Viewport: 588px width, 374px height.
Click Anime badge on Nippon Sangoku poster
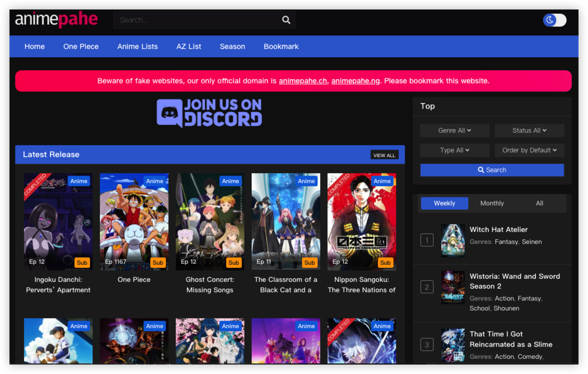click(x=382, y=181)
